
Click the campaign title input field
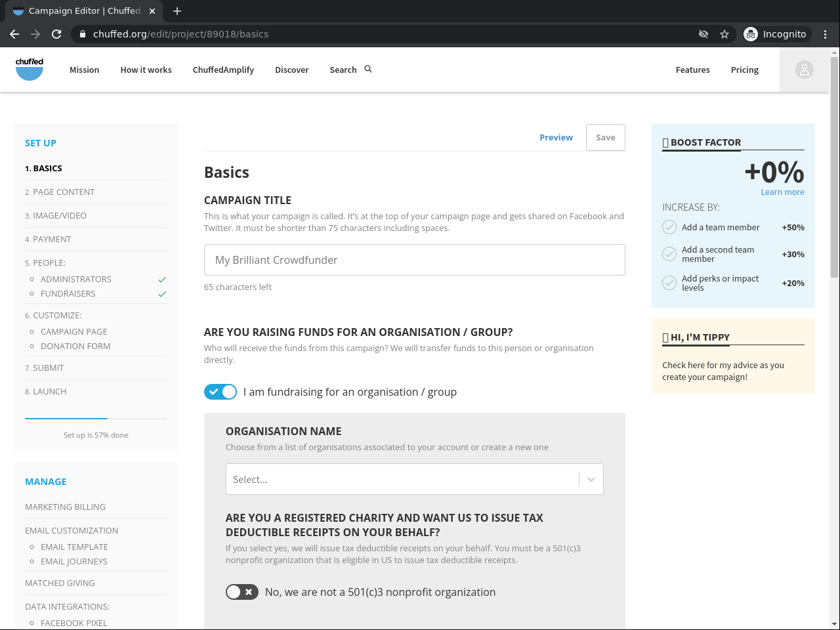point(414,260)
